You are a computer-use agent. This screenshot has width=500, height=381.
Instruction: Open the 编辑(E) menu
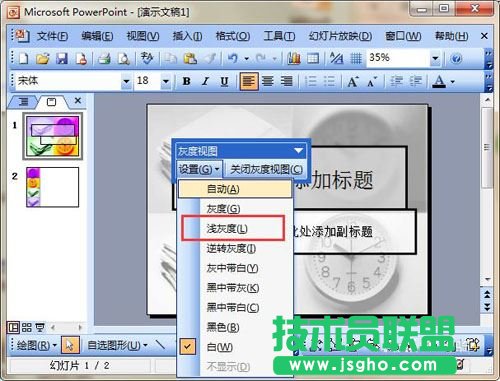[x=97, y=36]
